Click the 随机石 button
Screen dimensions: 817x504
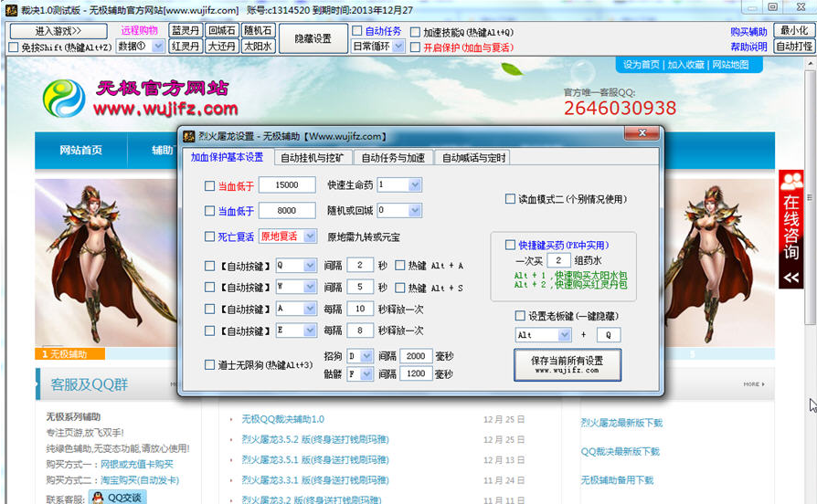(259, 31)
